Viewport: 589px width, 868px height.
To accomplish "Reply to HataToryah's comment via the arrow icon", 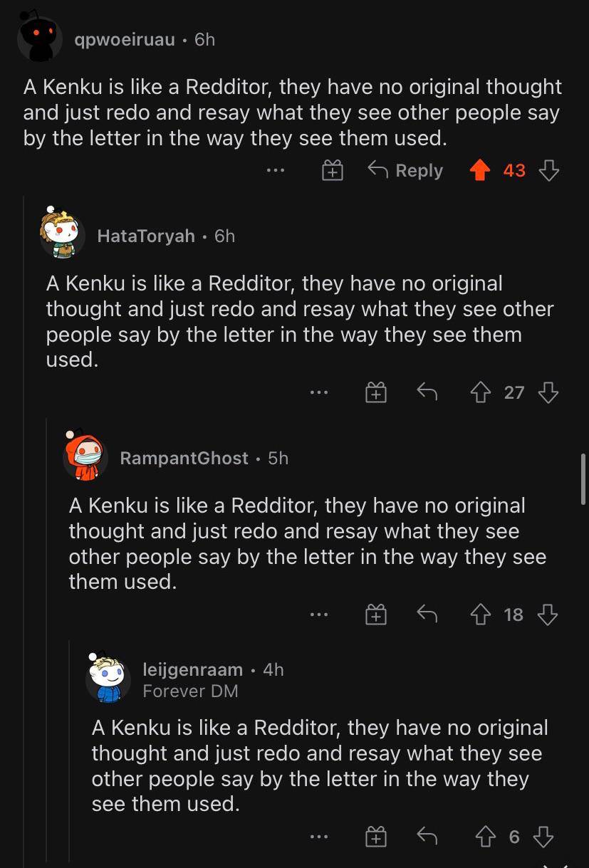I will coord(426,392).
